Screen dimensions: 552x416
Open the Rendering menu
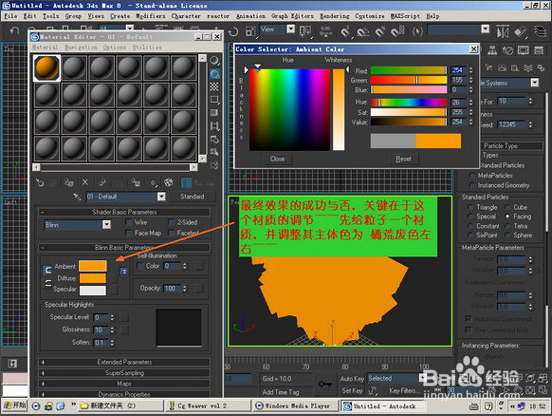334,16
